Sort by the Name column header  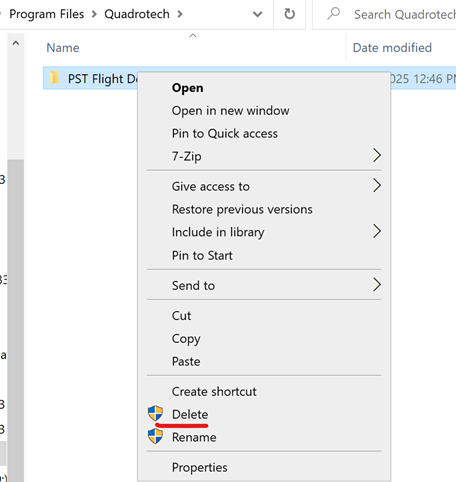tap(63, 48)
